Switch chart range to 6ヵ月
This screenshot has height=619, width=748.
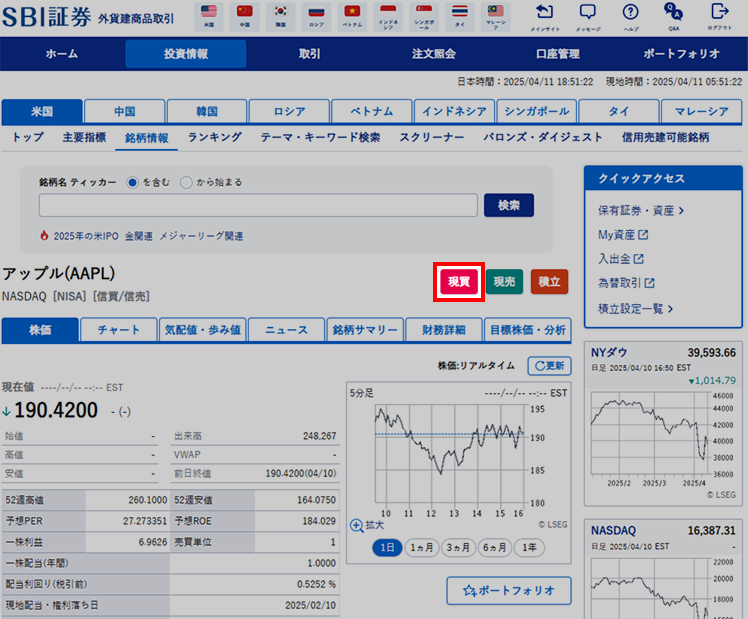pyautogui.click(x=494, y=547)
